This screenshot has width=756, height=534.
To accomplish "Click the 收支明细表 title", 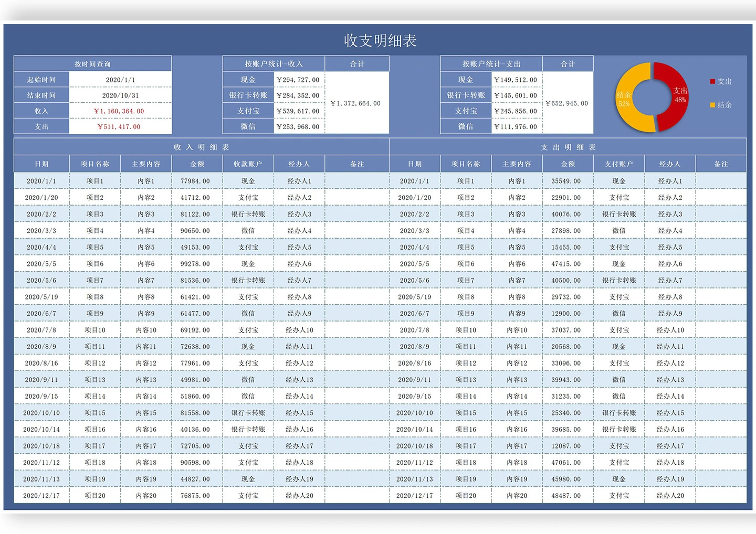I will click(380, 40).
